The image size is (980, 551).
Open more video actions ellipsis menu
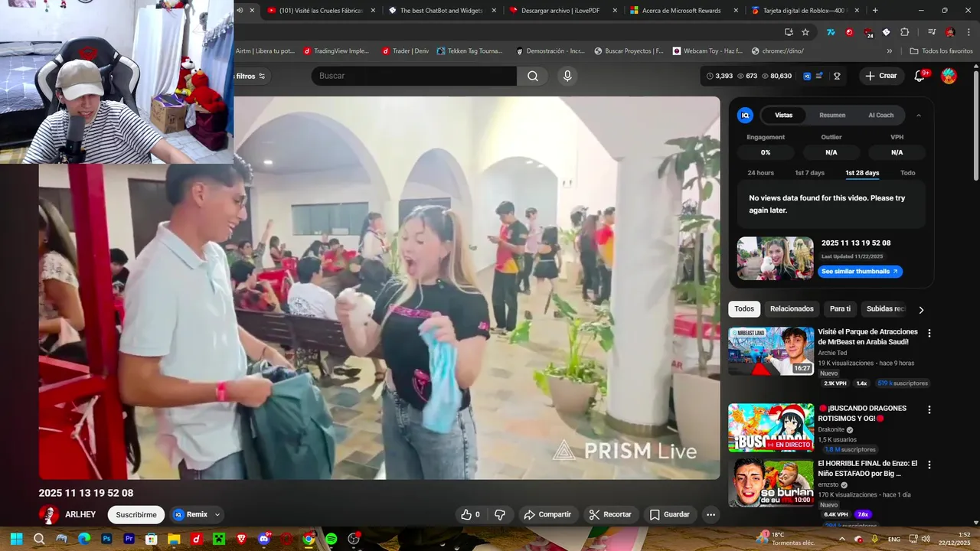[x=711, y=514]
